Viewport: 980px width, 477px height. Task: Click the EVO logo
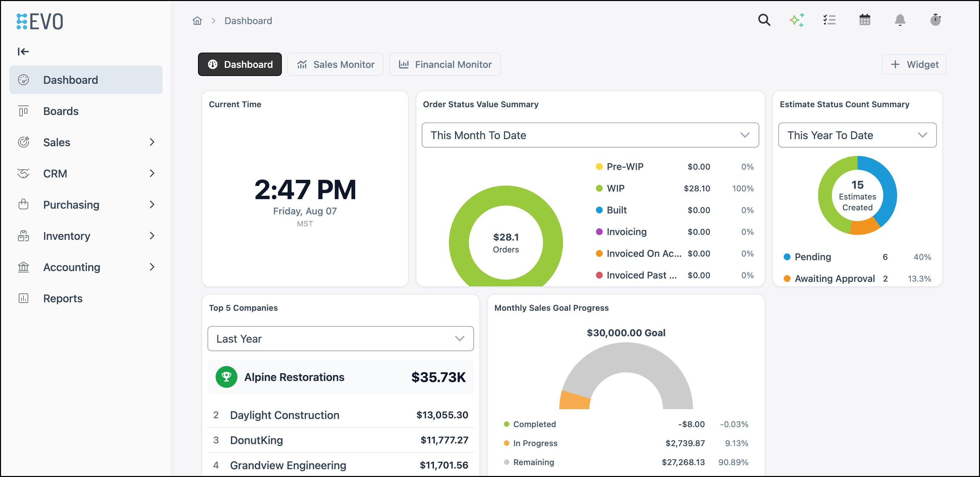coord(40,22)
